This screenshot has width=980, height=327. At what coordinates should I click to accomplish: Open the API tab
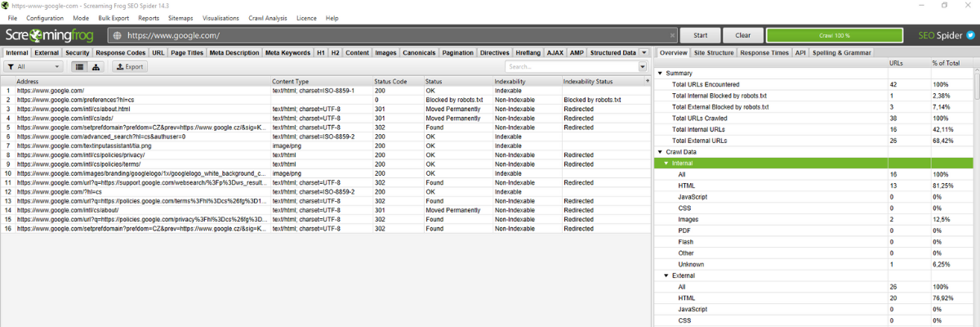pos(800,52)
